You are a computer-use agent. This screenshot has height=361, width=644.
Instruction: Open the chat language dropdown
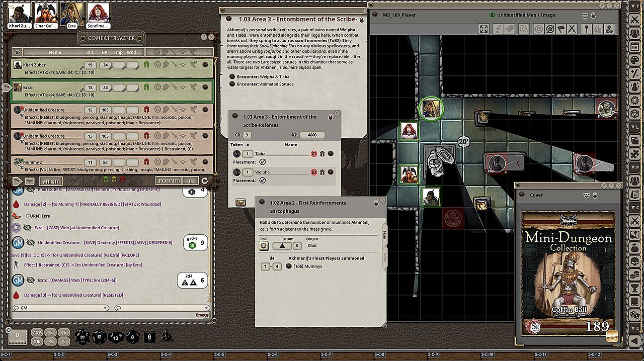coord(162,308)
